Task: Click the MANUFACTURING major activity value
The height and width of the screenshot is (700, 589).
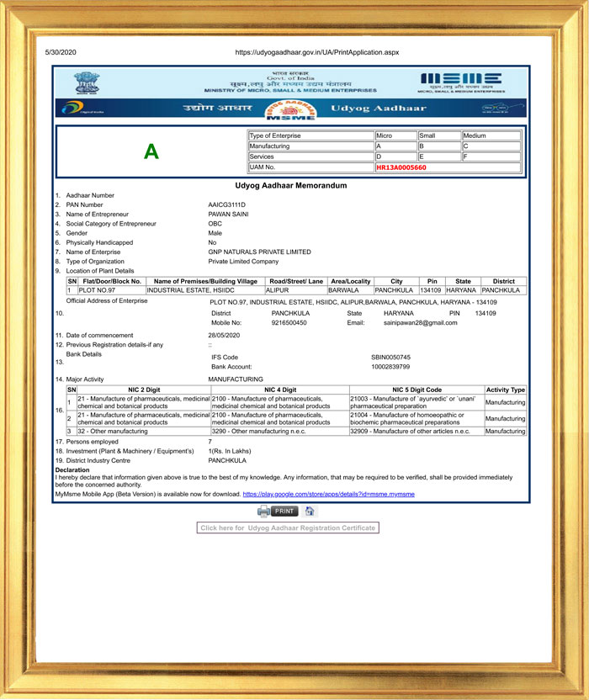Action: 236,379
